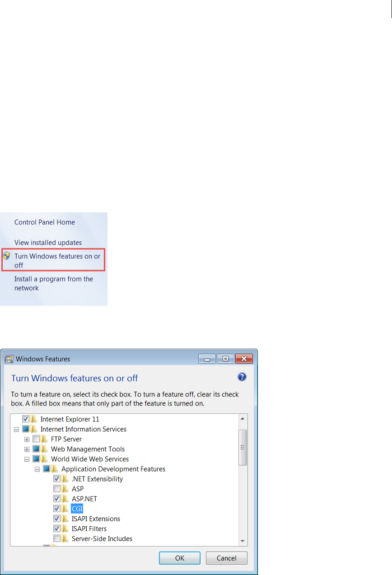Click Internet Explorer 11 folder icon
392x575 pixels.
point(34,419)
